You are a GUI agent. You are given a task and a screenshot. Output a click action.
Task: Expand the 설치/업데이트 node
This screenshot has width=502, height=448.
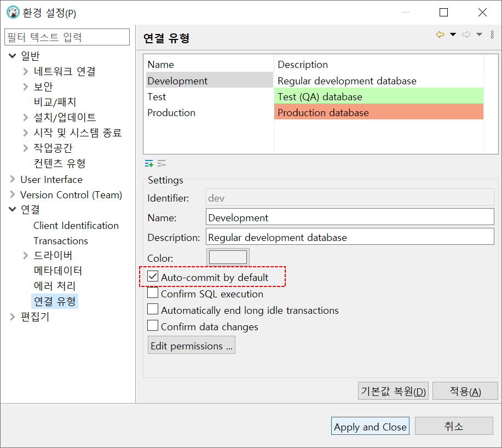(x=26, y=117)
